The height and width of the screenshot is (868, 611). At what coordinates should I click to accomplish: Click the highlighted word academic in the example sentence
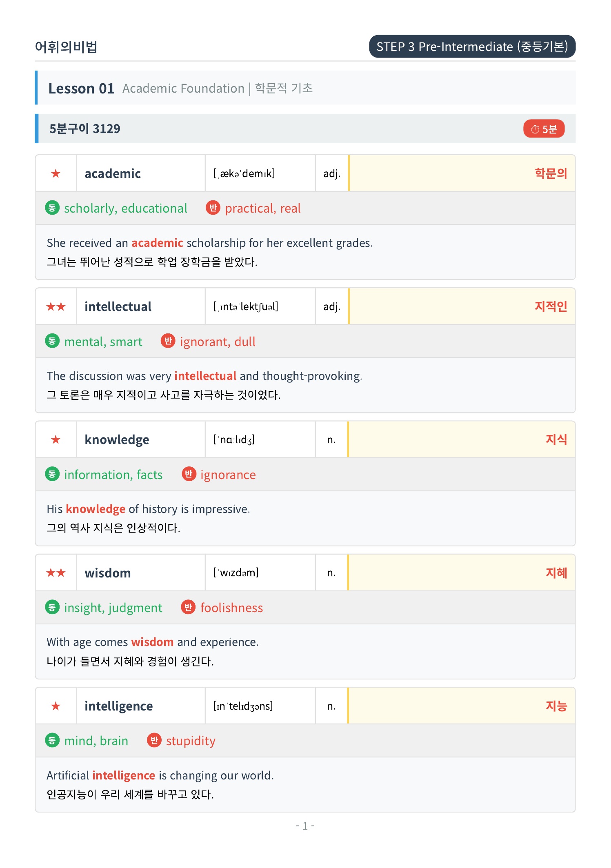pos(157,243)
